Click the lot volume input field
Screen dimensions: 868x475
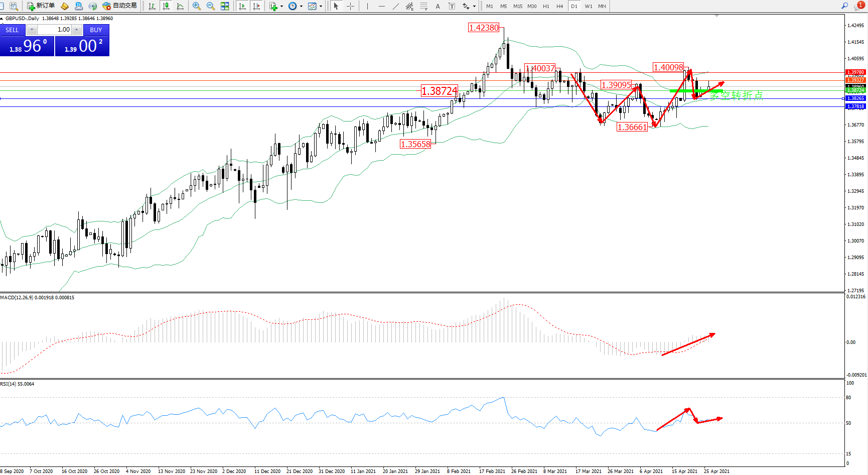55,30
